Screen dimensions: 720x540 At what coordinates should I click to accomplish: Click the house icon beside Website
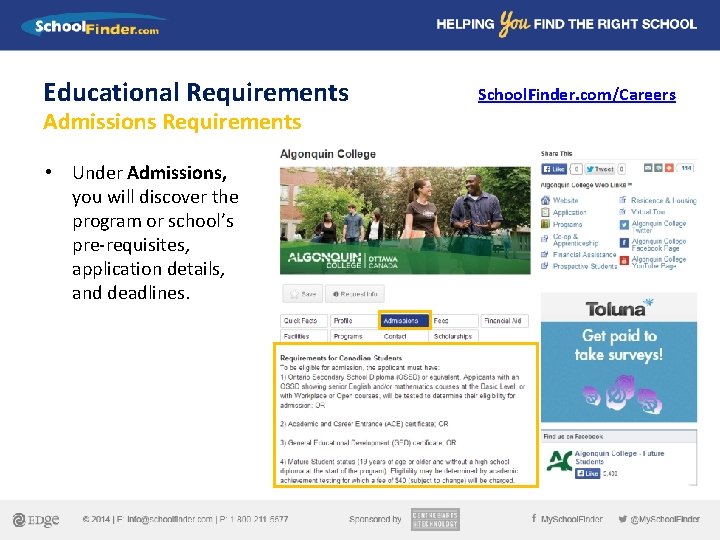pos(545,200)
